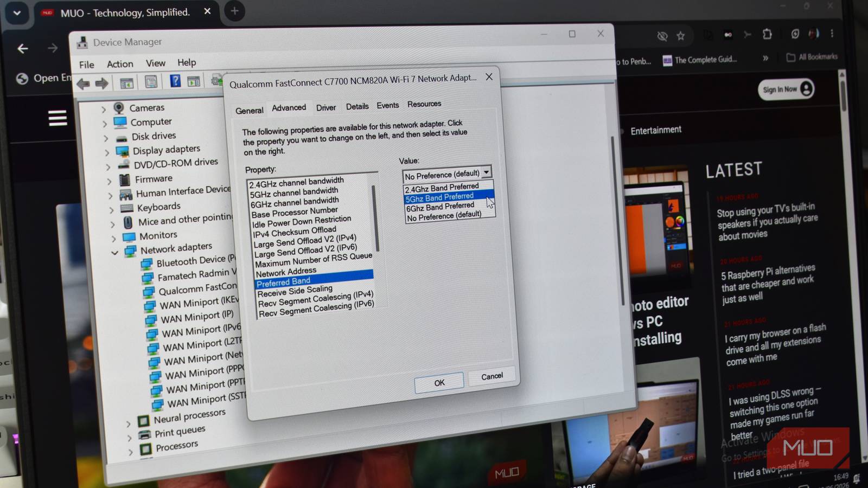Click the Processors chip icon
Screen dimensions: 868x488
point(145,449)
